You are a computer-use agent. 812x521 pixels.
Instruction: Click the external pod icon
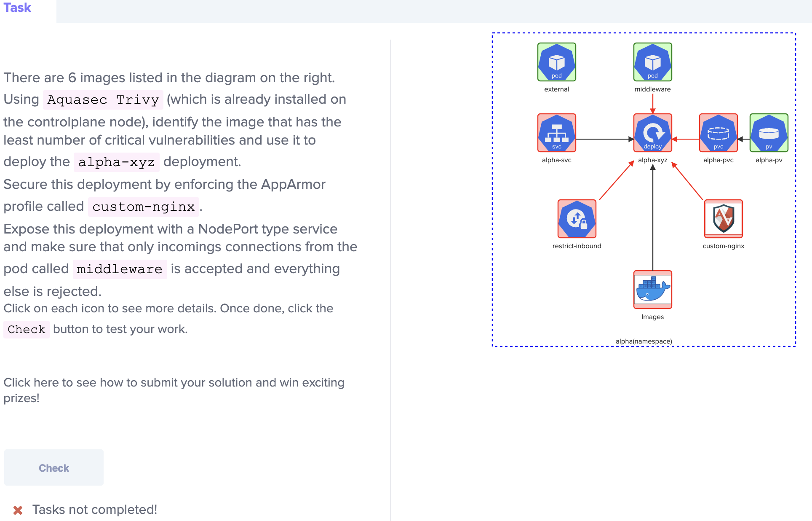(x=556, y=62)
